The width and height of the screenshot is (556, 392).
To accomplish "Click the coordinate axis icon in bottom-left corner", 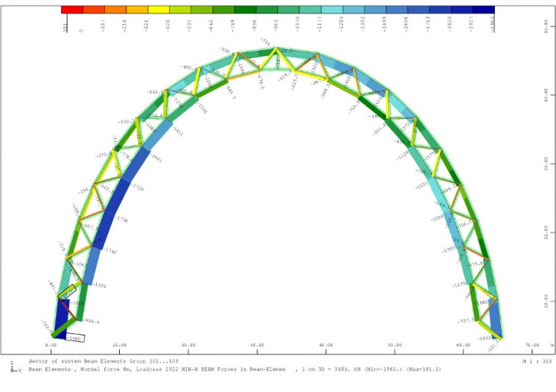I will (12, 366).
